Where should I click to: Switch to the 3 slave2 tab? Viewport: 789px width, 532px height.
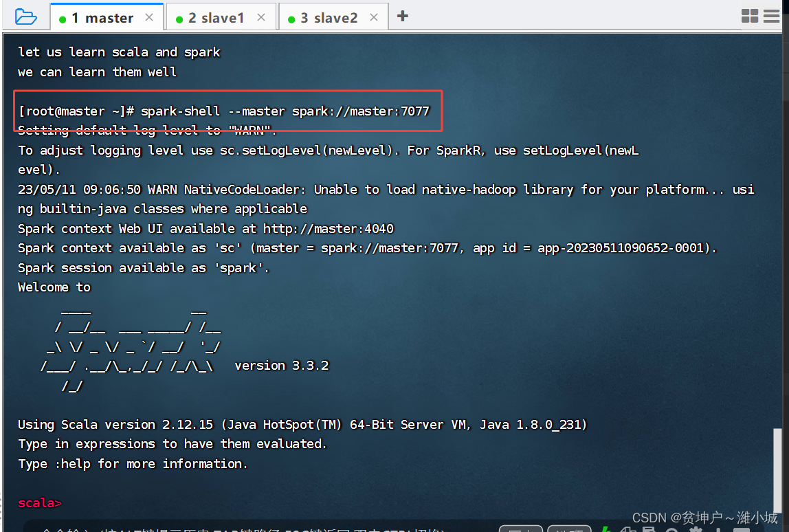pyautogui.click(x=333, y=17)
